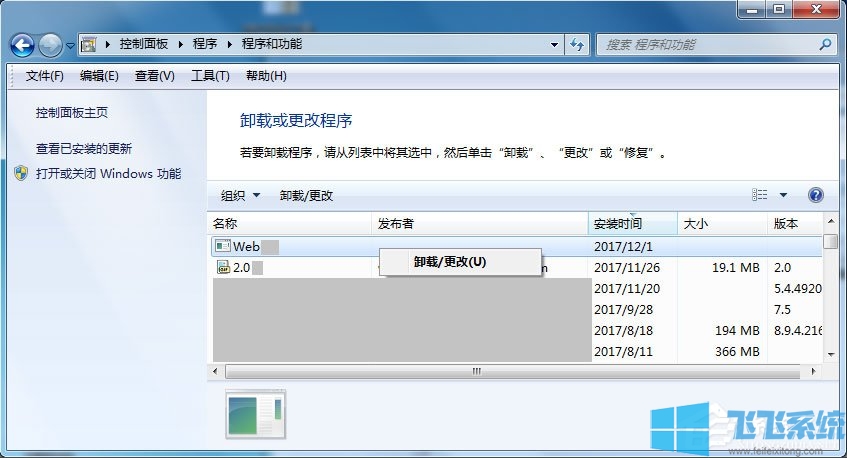Sort by 版本 column header

pyautogui.click(x=795, y=224)
